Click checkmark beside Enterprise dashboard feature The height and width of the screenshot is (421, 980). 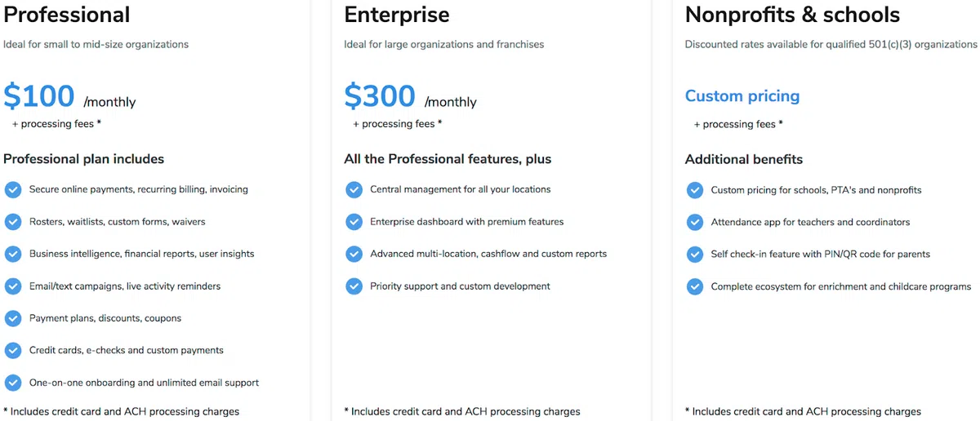[x=354, y=222]
